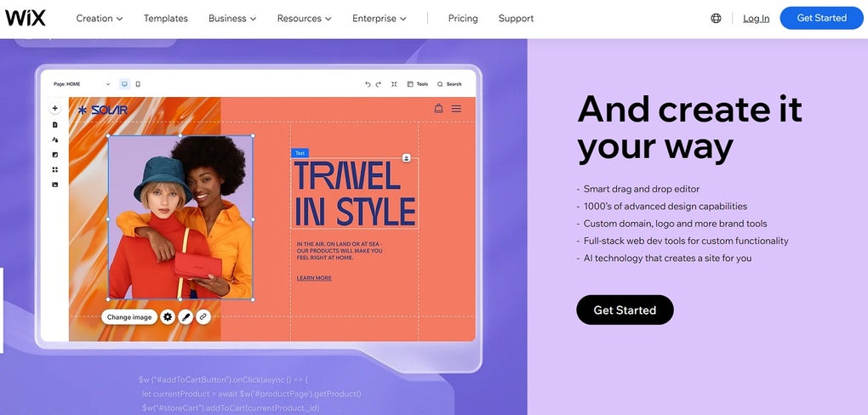Click the link icon beside Change image
This screenshot has width=868, height=415.
pyautogui.click(x=203, y=317)
